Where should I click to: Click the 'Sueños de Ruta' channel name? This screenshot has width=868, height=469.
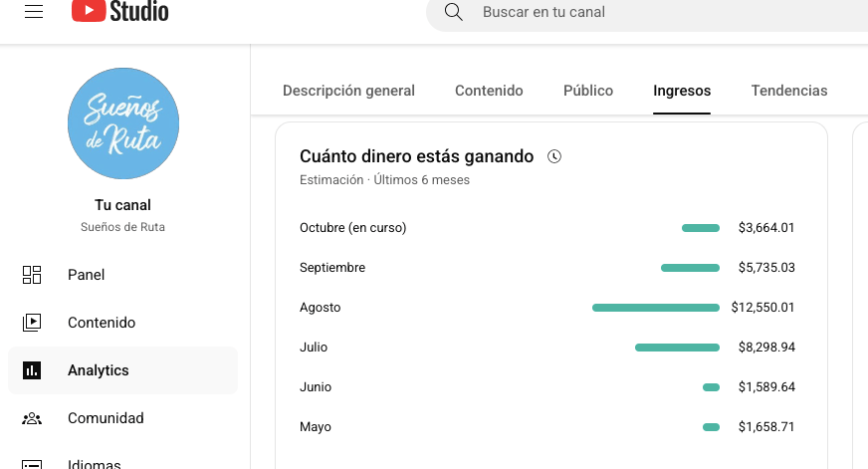pyautogui.click(x=122, y=227)
